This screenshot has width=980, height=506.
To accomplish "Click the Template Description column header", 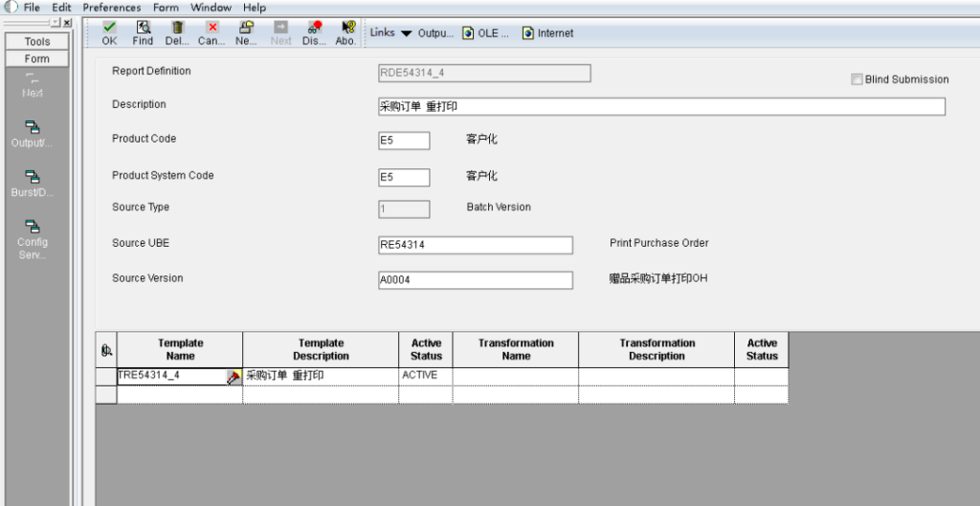I will click(321, 350).
